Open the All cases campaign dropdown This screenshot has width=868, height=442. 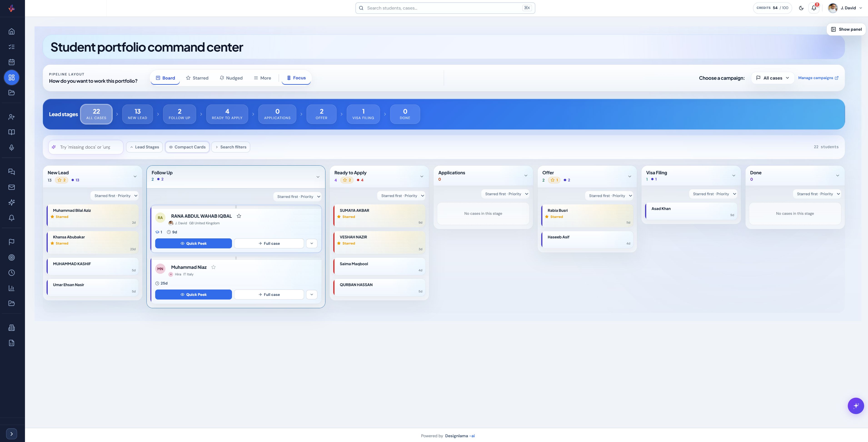pos(773,78)
